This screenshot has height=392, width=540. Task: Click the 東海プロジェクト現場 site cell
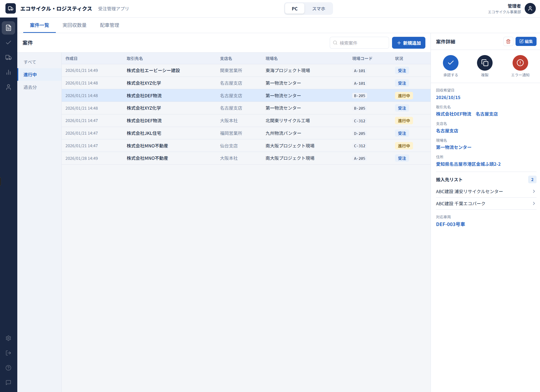coord(288,70)
